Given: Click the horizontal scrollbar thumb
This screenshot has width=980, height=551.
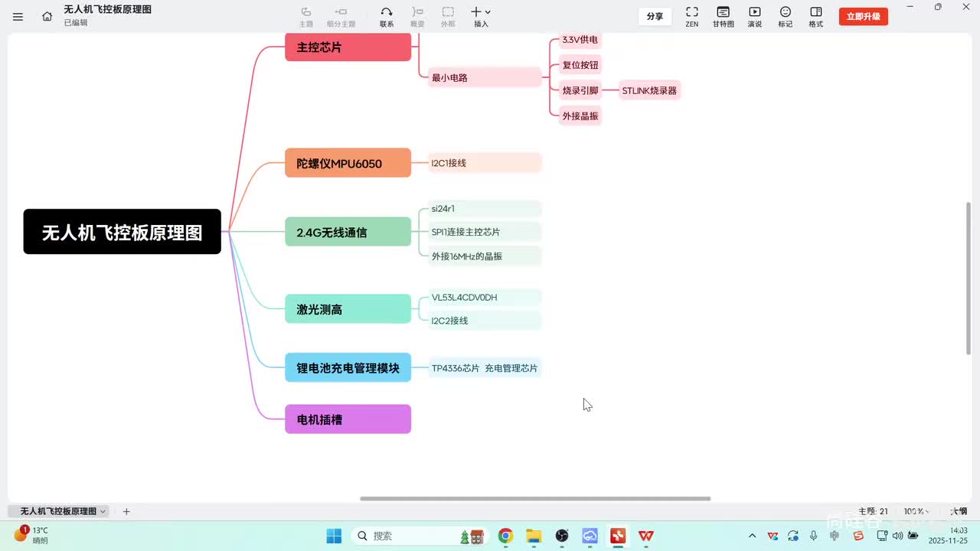Looking at the screenshot, I should [535, 499].
